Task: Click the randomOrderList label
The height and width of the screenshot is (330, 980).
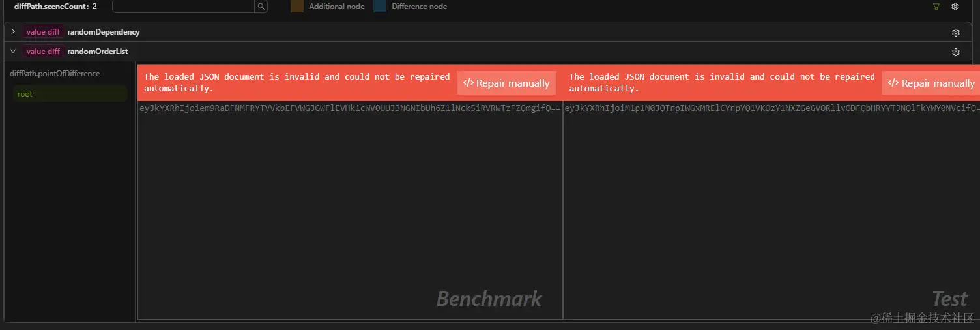Action: tap(98, 52)
